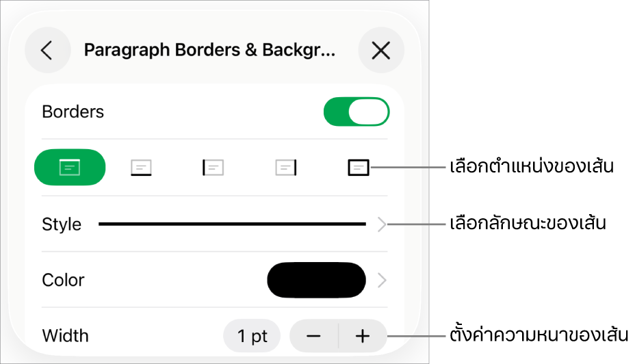Click the solid line style preview
Viewport: 635px width, 364px height.
pos(232,224)
